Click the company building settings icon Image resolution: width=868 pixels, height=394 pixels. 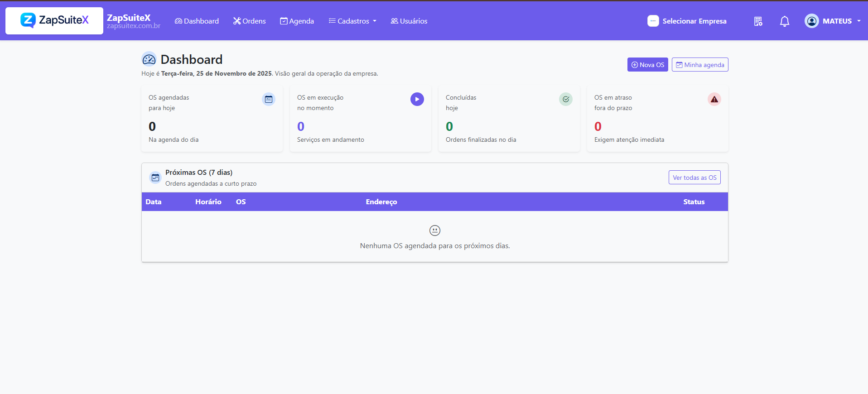point(758,21)
